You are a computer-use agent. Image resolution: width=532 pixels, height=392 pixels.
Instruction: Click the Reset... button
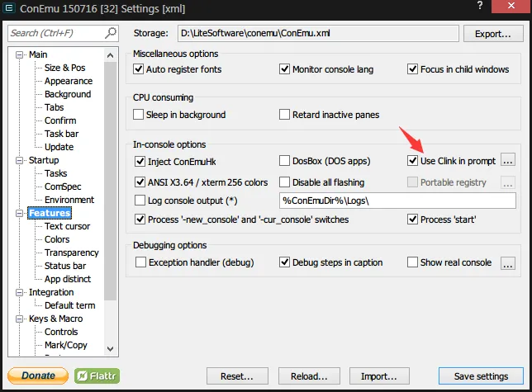(237, 376)
